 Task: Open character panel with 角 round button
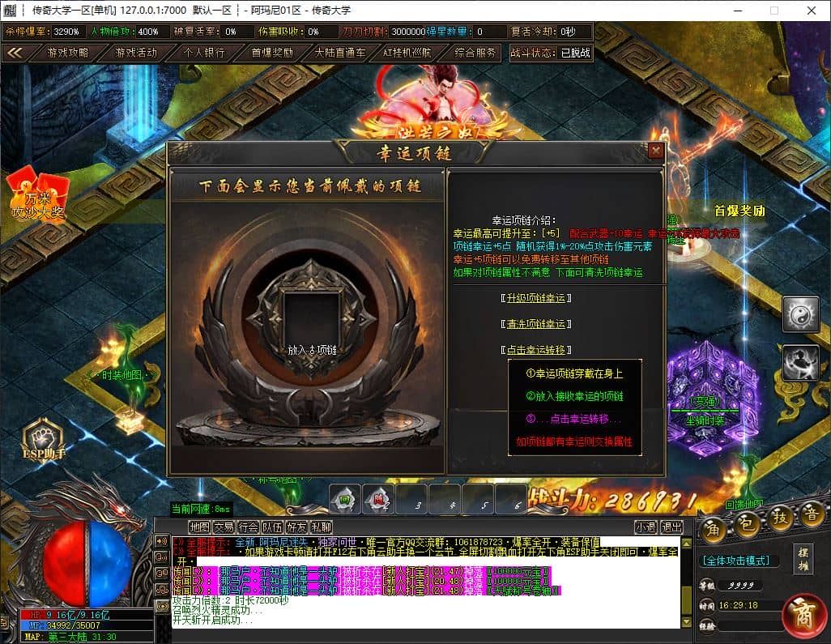pos(714,529)
